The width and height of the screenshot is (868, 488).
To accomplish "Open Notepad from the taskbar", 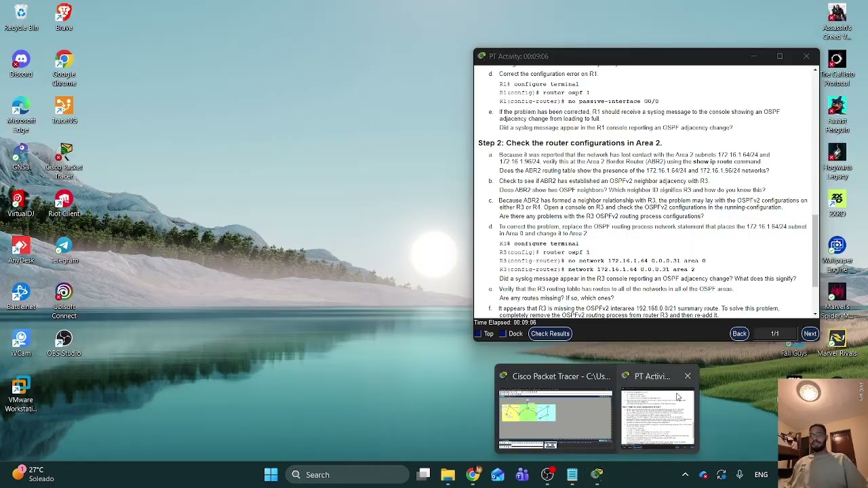I will (572, 474).
